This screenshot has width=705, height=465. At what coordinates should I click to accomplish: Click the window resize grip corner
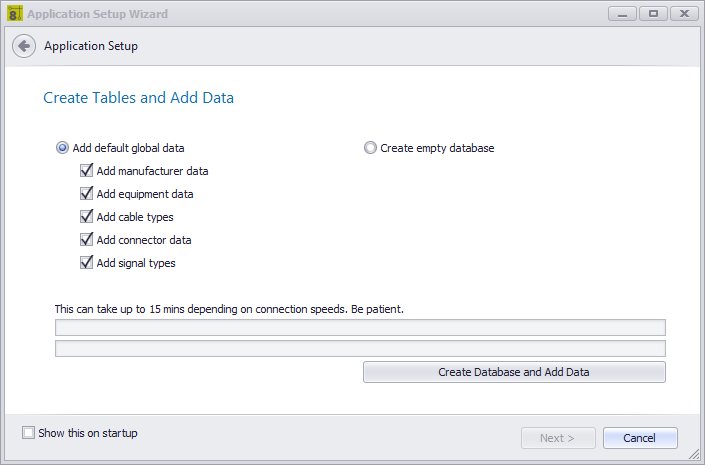point(695,455)
